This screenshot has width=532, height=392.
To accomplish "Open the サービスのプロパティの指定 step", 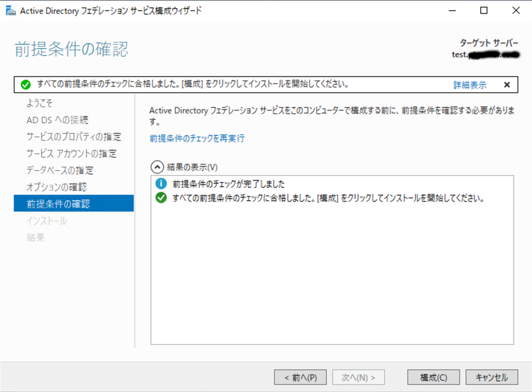I will 74,137.
